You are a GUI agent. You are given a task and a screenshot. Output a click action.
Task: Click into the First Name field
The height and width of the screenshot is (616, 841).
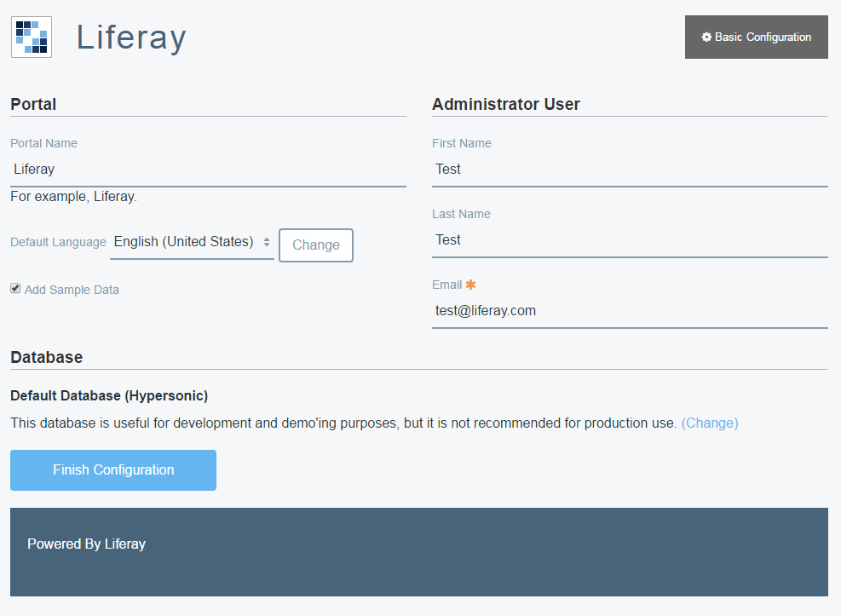pyautogui.click(x=630, y=170)
